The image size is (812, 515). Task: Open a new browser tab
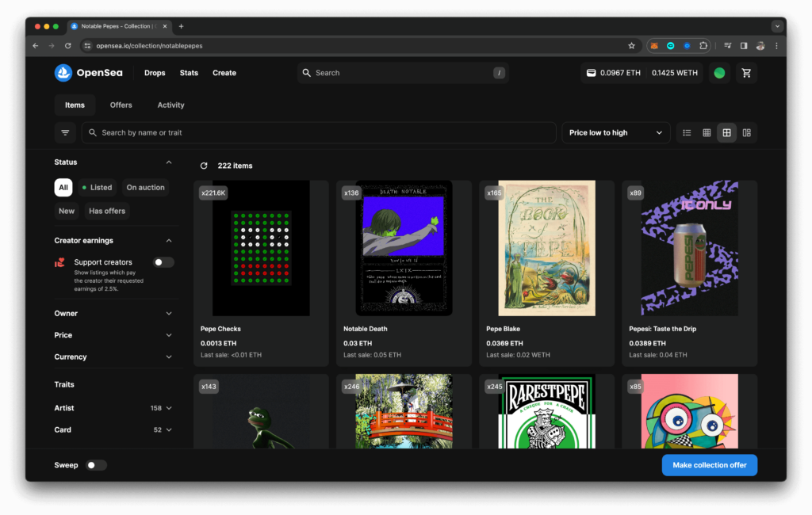point(182,26)
